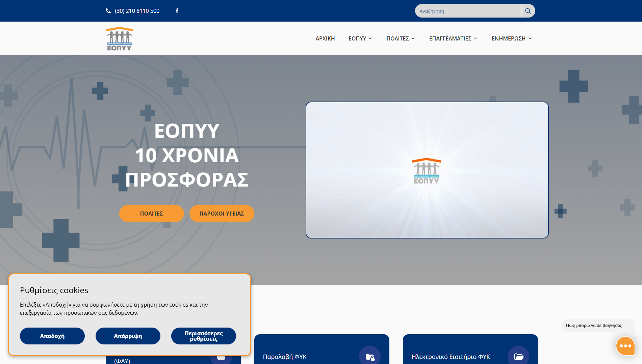Screen dimensions: 642x364
Task: Expand the chevron next to ΕΝΗΜΕΡΩΣΗ
Action: click(530, 38)
